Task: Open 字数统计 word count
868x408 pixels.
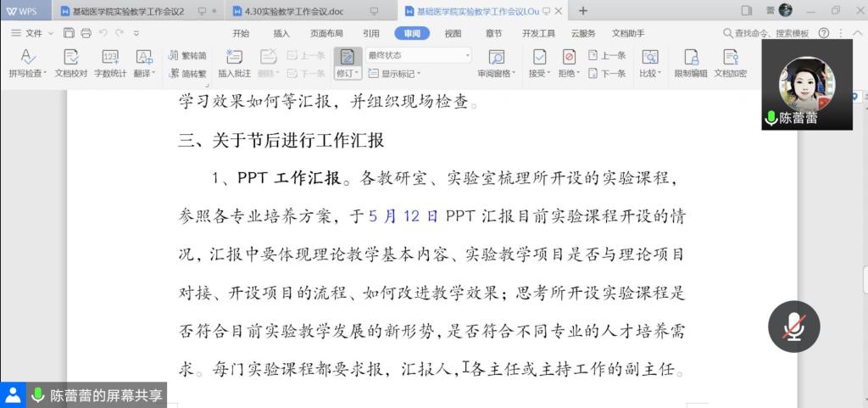Action: tap(109, 58)
